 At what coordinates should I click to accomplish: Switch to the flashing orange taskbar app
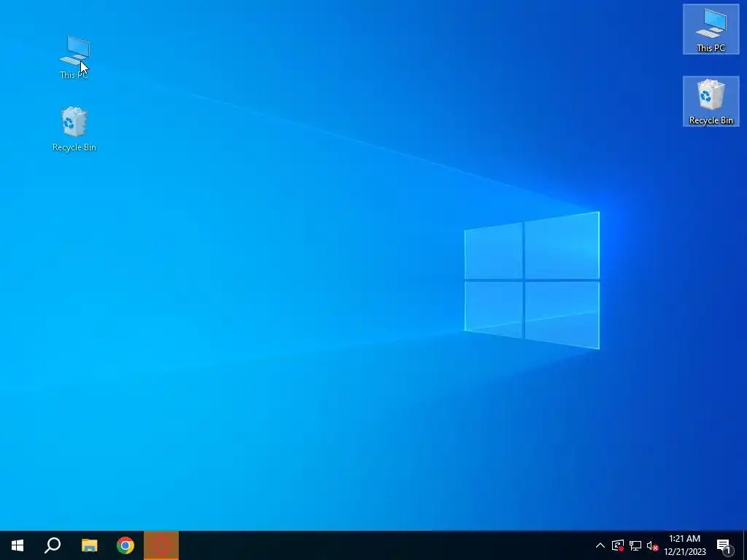(161, 545)
